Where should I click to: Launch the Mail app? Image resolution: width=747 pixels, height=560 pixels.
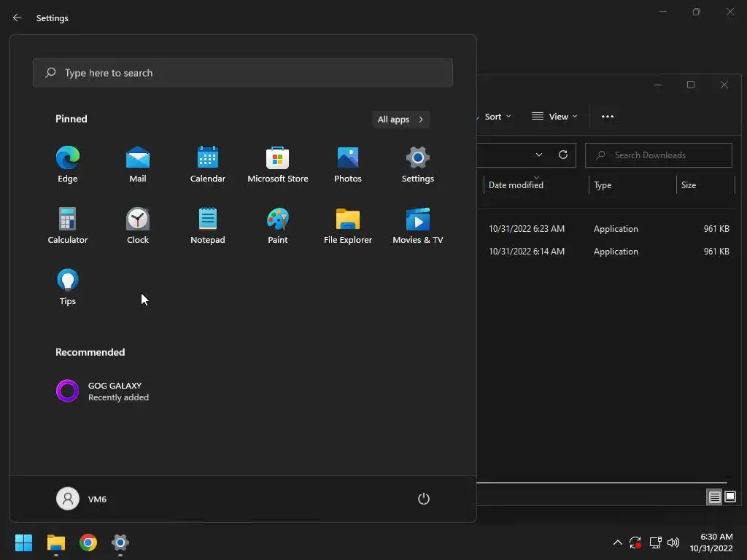point(138,165)
